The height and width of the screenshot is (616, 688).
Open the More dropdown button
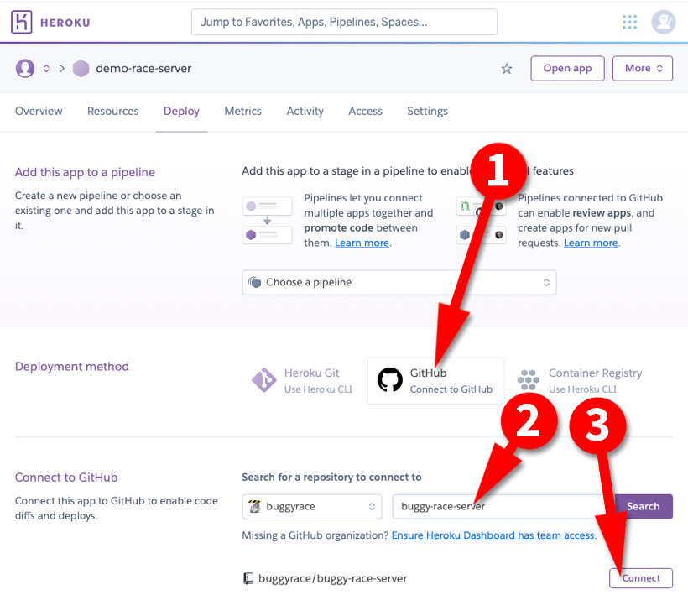pyautogui.click(x=643, y=69)
